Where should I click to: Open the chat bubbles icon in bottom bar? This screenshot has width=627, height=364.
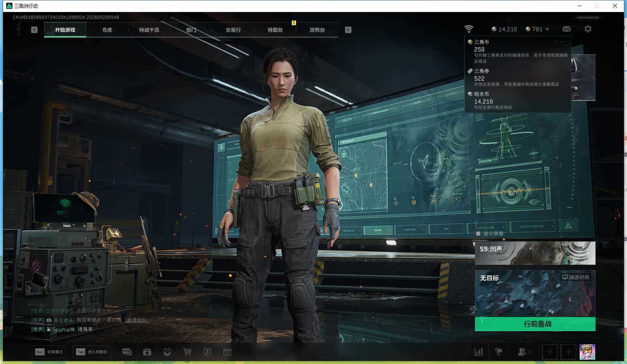coord(127,352)
